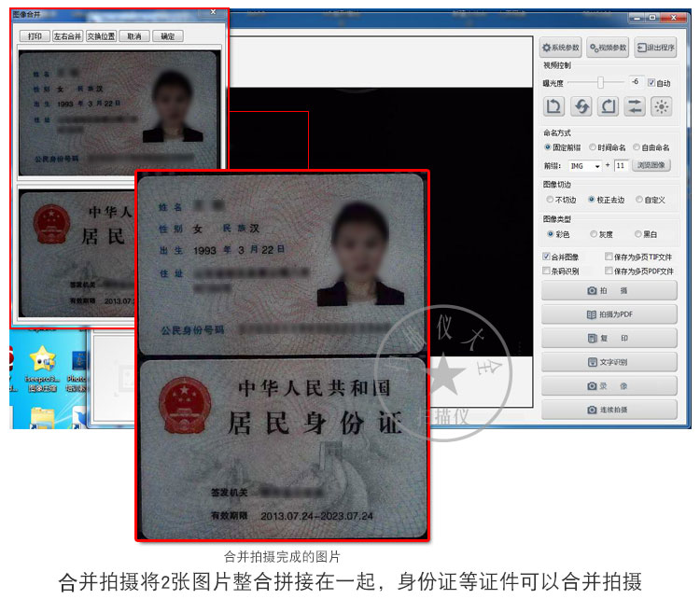This screenshot has height=599, width=700.
Task: Open 系统参数 gear settings
Action: 561,48
